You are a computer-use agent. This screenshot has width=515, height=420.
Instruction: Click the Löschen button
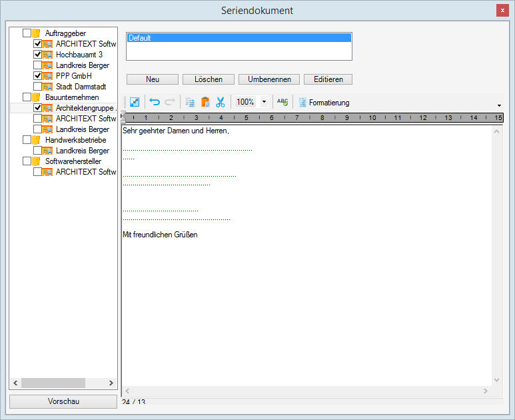point(209,79)
